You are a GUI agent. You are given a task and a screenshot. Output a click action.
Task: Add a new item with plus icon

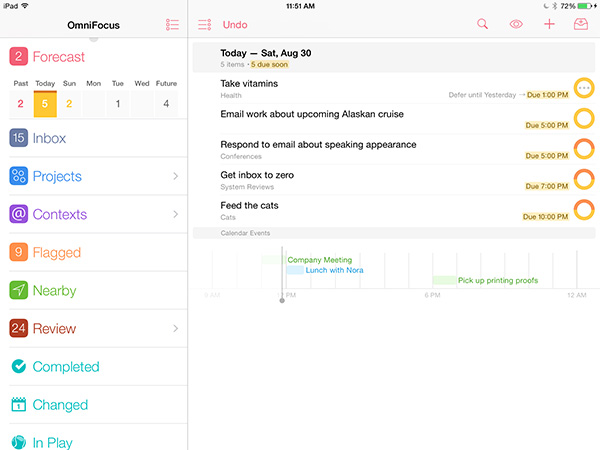(549, 24)
